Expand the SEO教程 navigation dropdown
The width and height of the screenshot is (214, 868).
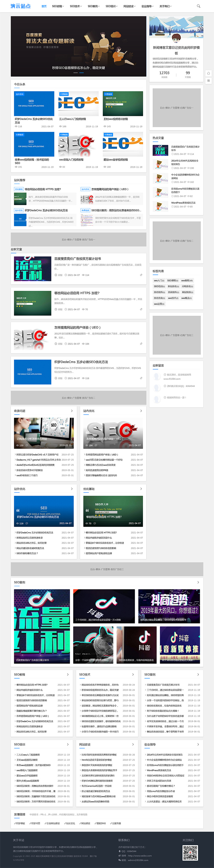click(x=58, y=6)
